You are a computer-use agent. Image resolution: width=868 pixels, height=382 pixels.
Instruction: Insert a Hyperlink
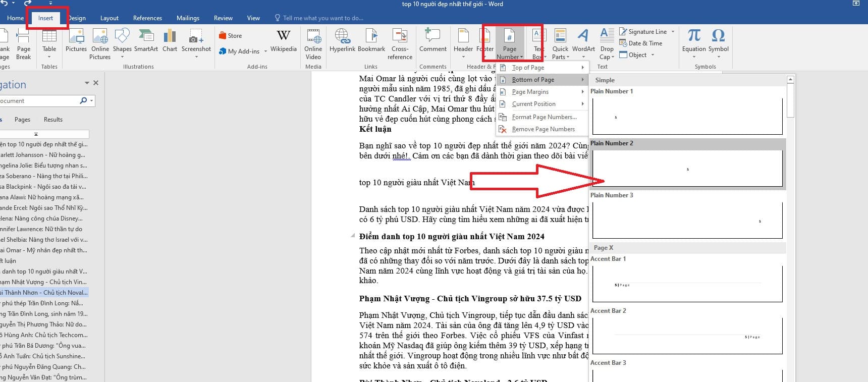[343, 41]
